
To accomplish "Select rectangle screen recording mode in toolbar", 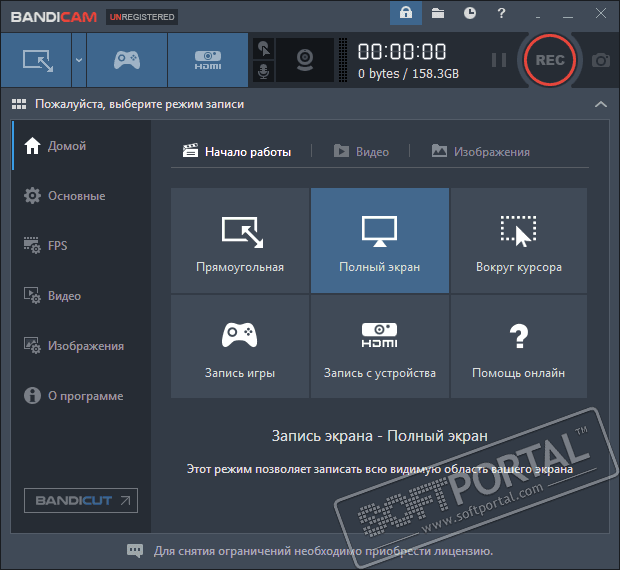I will click(x=36, y=60).
